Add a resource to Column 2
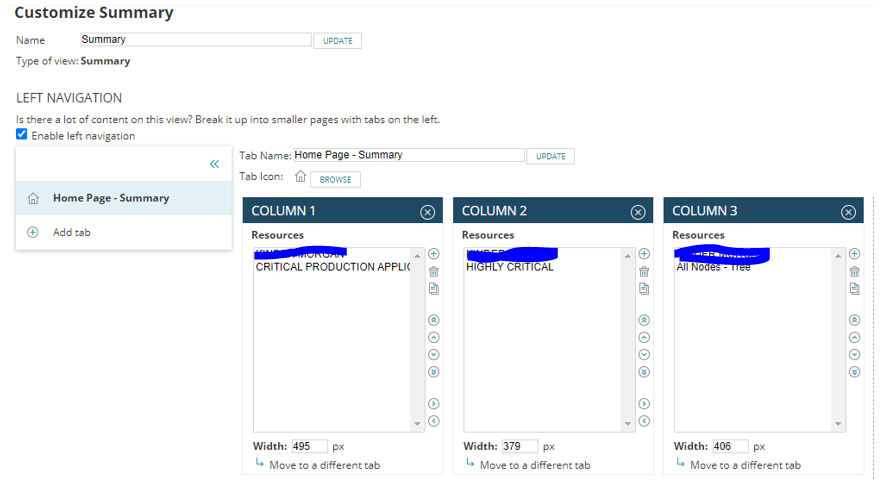896x497 pixels. click(644, 254)
